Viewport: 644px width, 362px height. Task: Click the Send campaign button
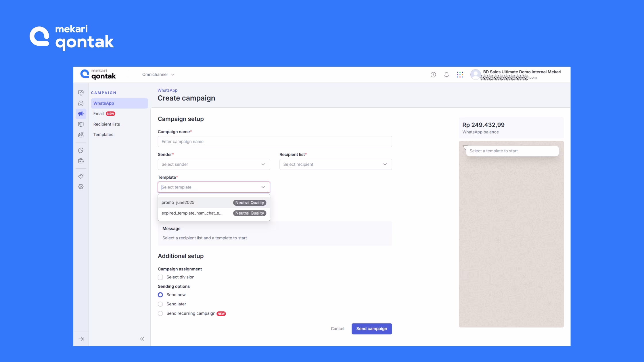click(x=371, y=329)
